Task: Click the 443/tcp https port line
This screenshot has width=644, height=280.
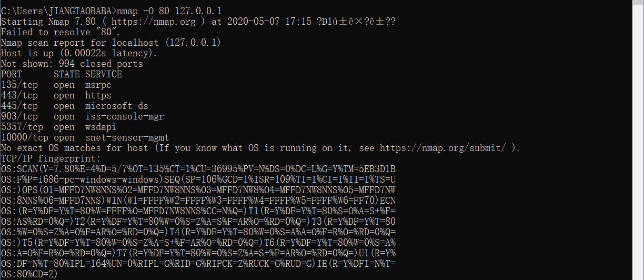Action: coord(56,95)
